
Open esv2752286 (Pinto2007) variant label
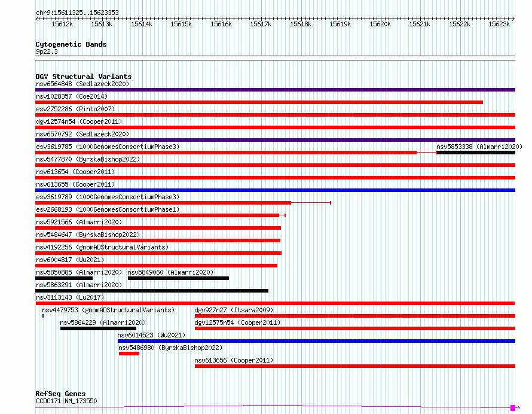coord(75,109)
